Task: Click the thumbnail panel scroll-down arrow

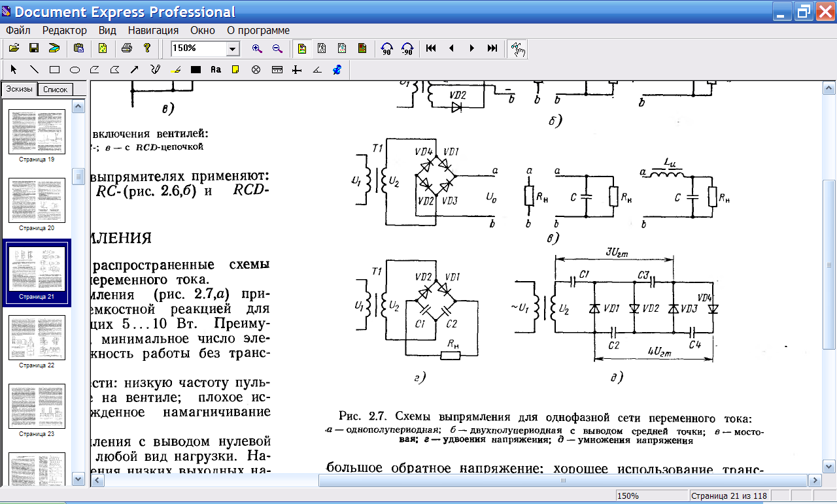Action: tap(78, 479)
